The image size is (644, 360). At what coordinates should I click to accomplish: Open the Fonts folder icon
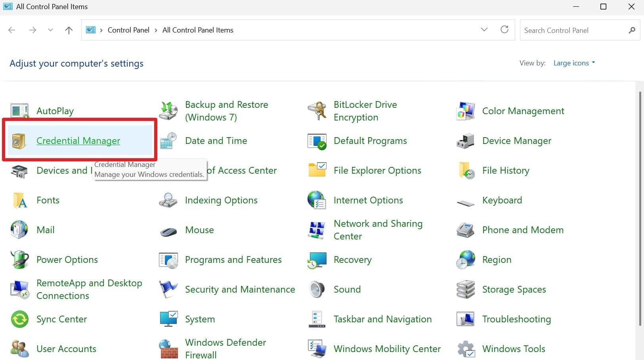[x=19, y=200]
